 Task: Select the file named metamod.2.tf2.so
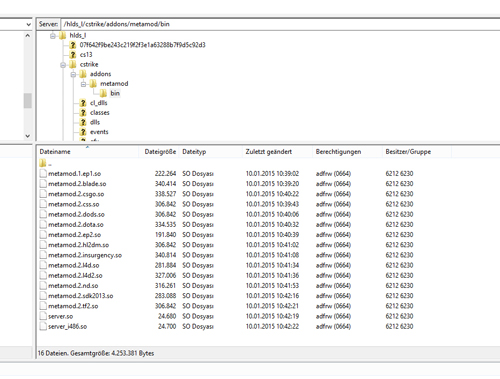click(x=73, y=306)
